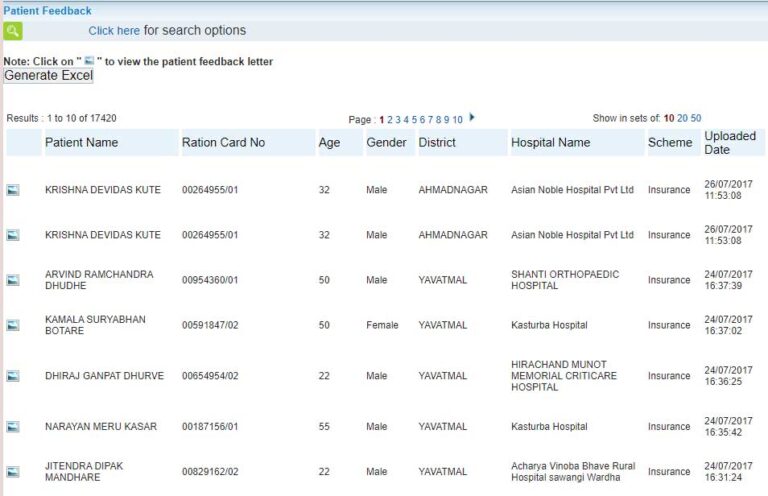Viewport: 768px width, 496px height.
Task: Navigate to results page 10
Action: (457, 119)
